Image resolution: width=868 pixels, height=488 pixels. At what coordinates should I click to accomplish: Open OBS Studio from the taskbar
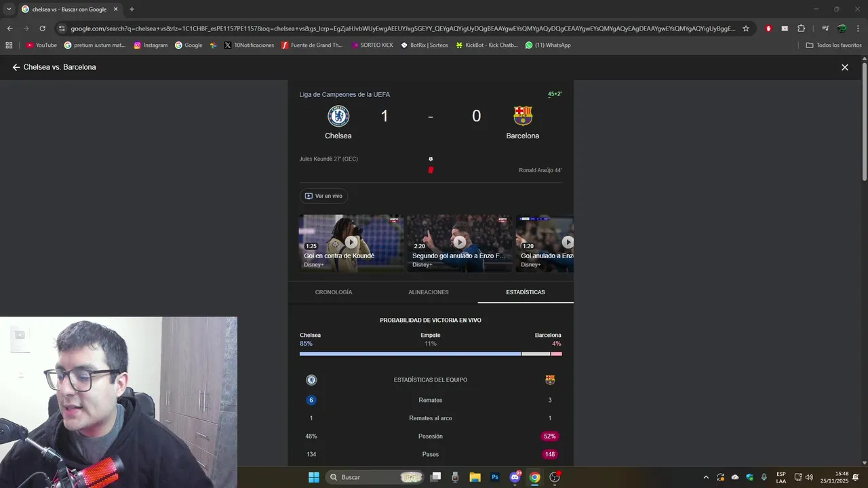[555, 477]
